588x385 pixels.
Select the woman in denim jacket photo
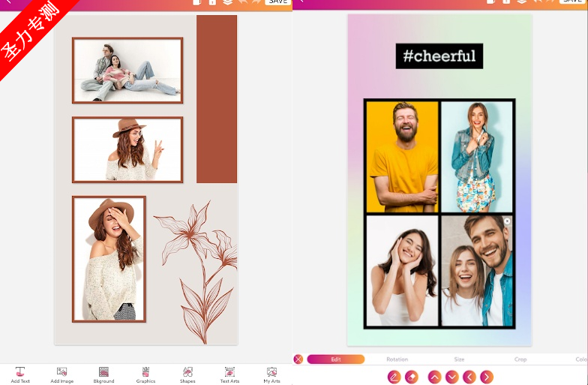tap(477, 157)
